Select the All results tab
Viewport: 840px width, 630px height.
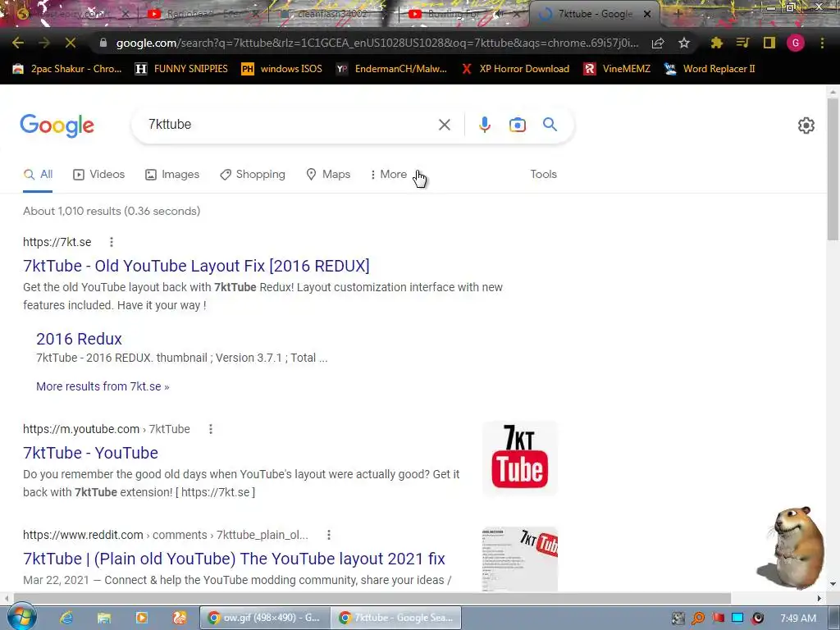pos(38,175)
